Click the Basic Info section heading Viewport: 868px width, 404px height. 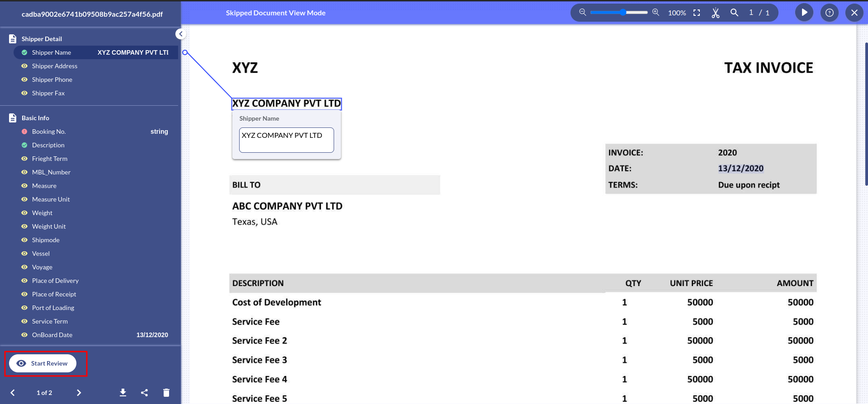[x=35, y=118]
